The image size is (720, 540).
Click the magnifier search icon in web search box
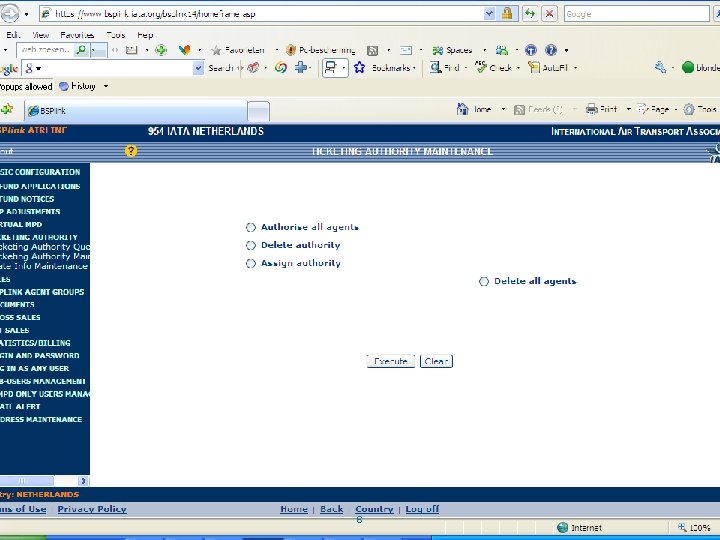[x=81, y=50]
